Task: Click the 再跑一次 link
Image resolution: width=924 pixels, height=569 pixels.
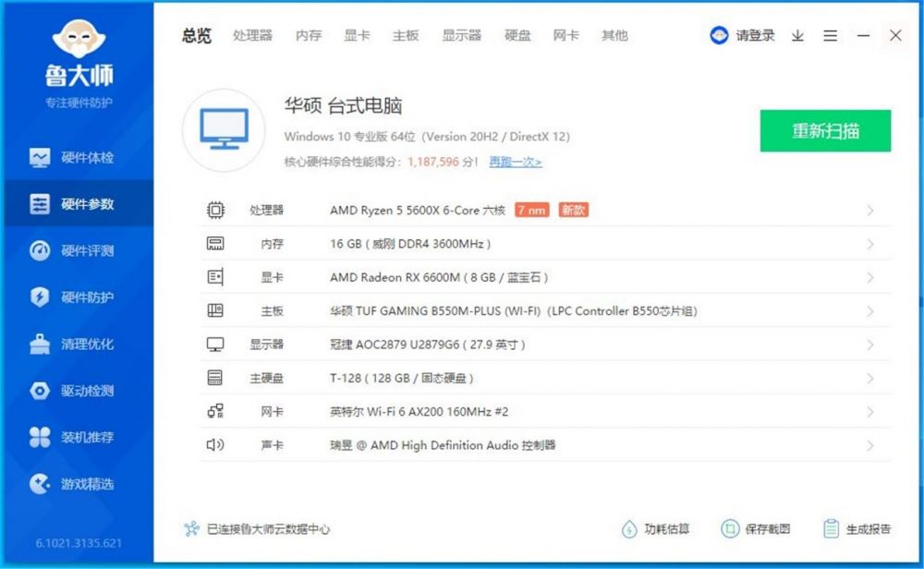Action: point(515,163)
